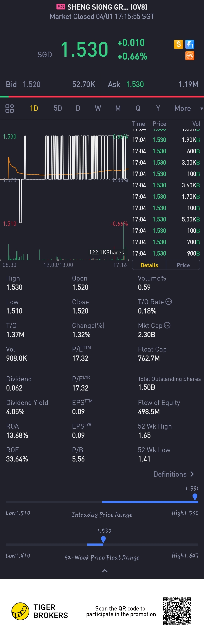
Task: Tap the ROA 13.68% value
Action: 17,435
